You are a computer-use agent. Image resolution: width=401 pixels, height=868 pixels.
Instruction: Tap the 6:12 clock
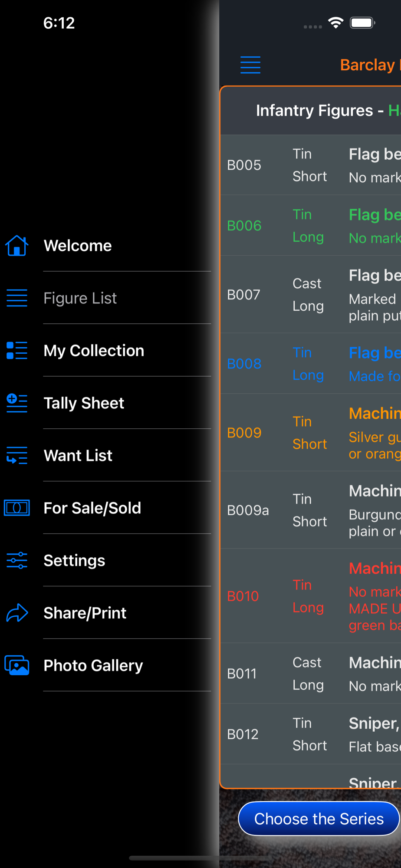tap(59, 23)
